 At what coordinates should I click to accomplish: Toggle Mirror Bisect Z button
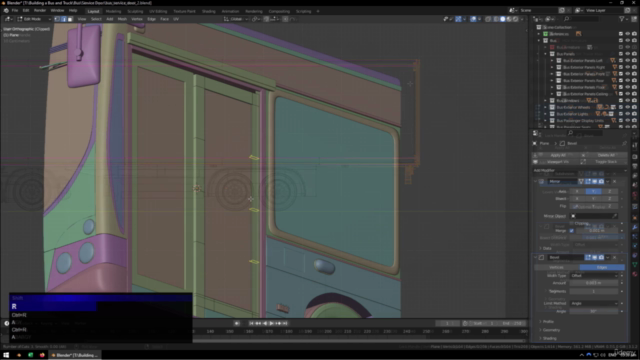point(610,198)
